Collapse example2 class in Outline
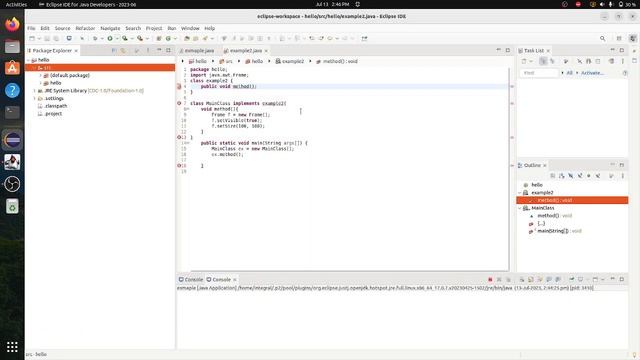This screenshot has width=640, height=360. point(520,193)
